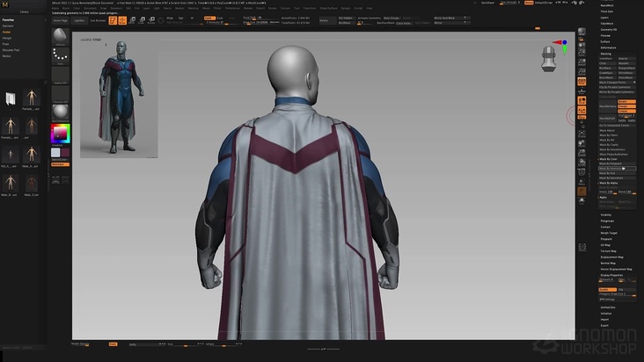Select the Male_A avatar thumbnail
The width and height of the screenshot is (644, 362).
tap(31, 156)
